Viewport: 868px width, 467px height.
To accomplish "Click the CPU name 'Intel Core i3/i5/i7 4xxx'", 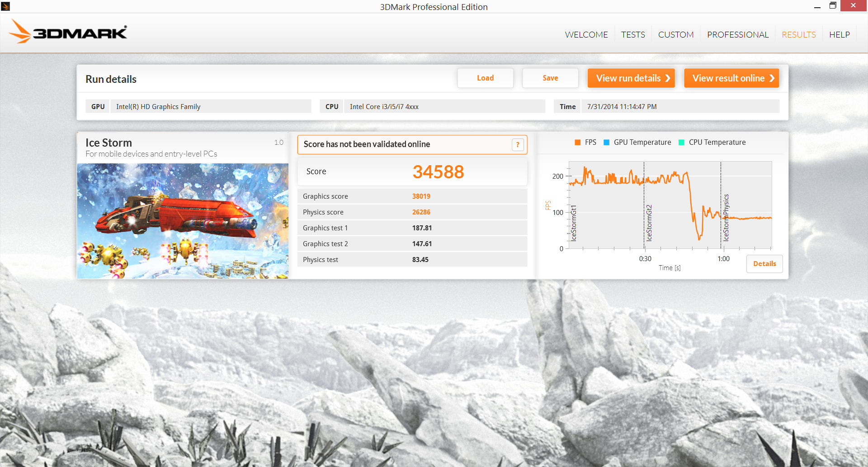I will pyautogui.click(x=384, y=107).
